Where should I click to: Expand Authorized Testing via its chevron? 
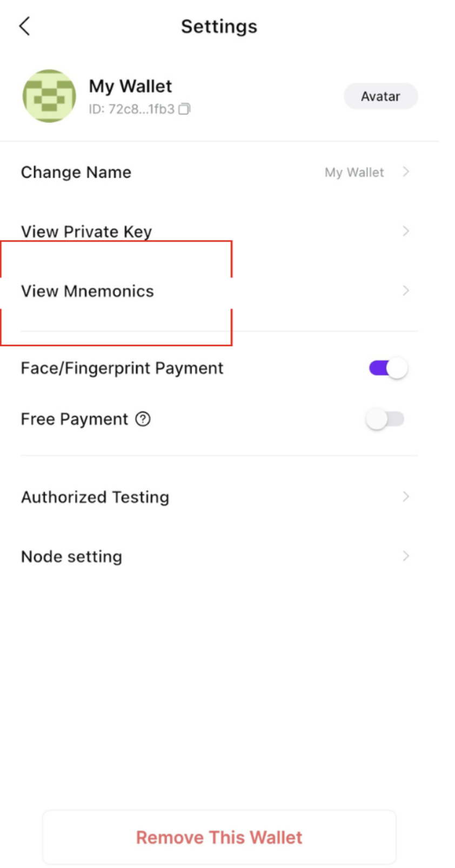407,497
